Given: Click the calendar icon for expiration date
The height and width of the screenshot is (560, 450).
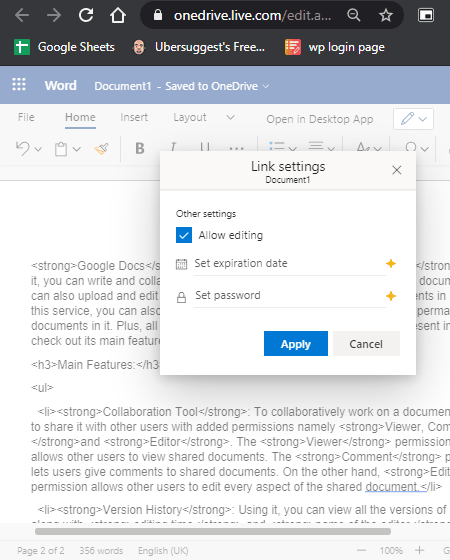Looking at the screenshot, I should [x=181, y=264].
